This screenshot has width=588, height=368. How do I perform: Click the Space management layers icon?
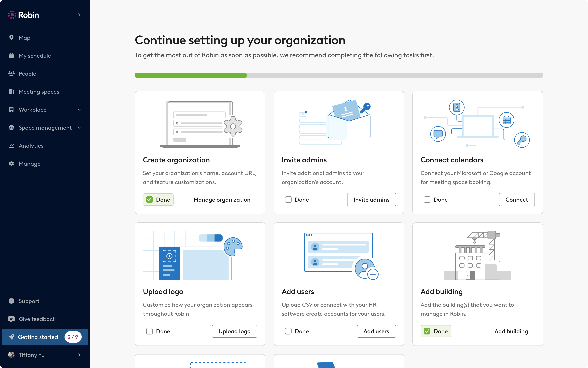point(11,128)
